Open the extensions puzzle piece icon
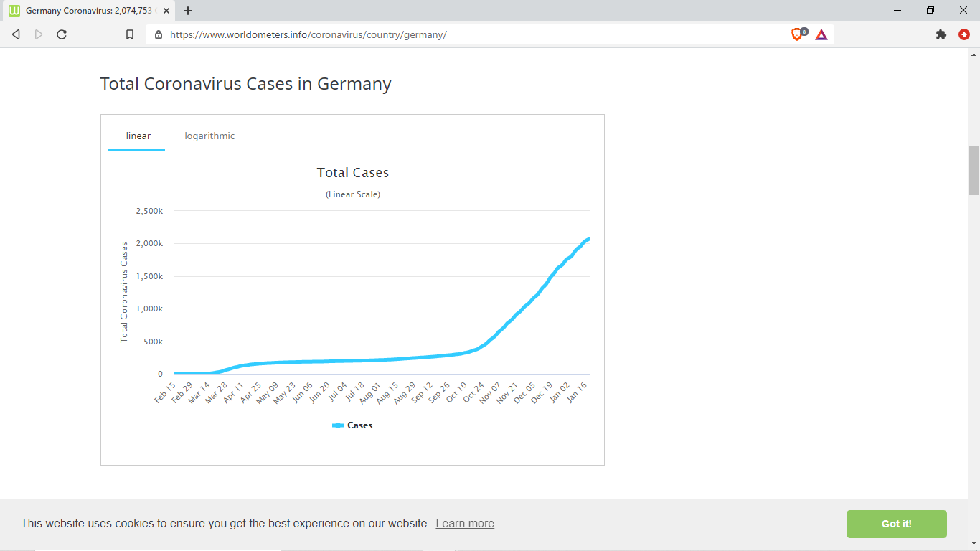This screenshot has width=980, height=551. coord(941,34)
